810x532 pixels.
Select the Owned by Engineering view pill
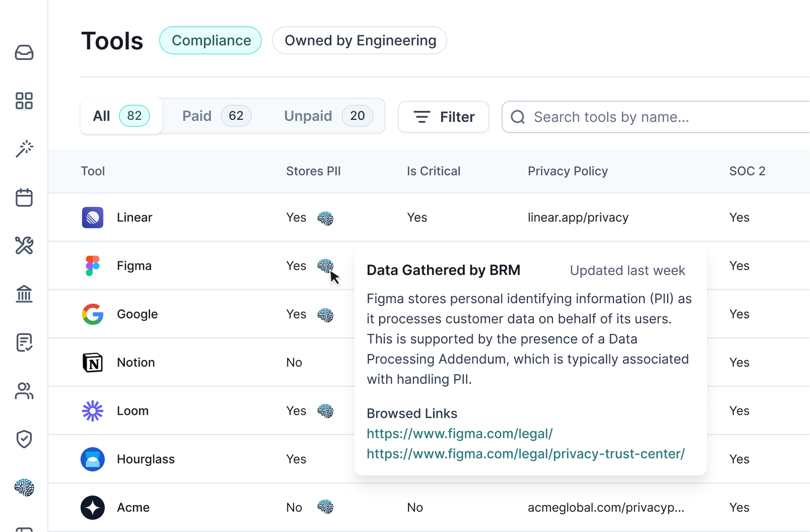359,41
